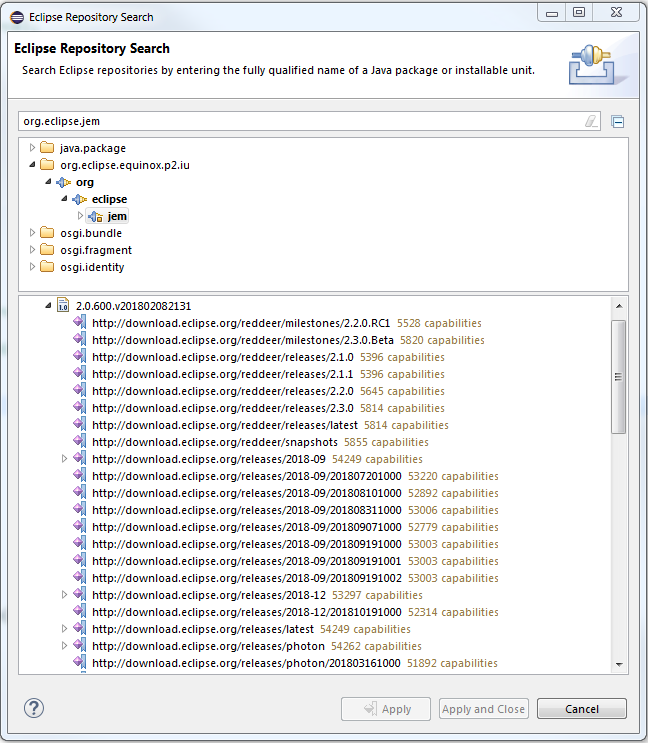
Task: Select the releases/2018-09/201809191002 repository row
Action: point(295,578)
